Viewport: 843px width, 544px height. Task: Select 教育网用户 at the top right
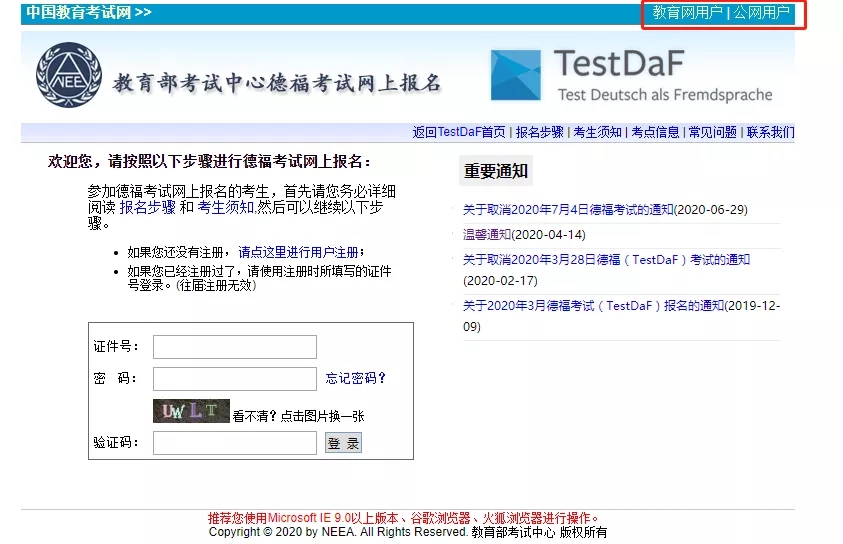[687, 12]
